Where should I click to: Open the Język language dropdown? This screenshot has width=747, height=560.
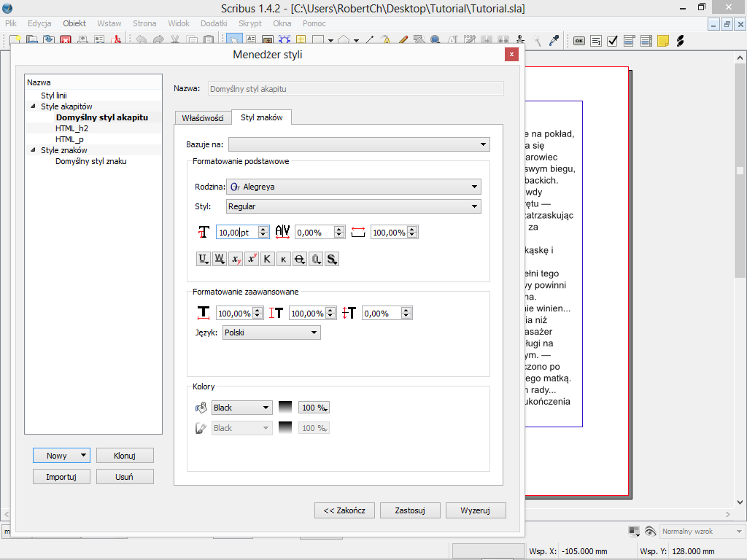(271, 332)
